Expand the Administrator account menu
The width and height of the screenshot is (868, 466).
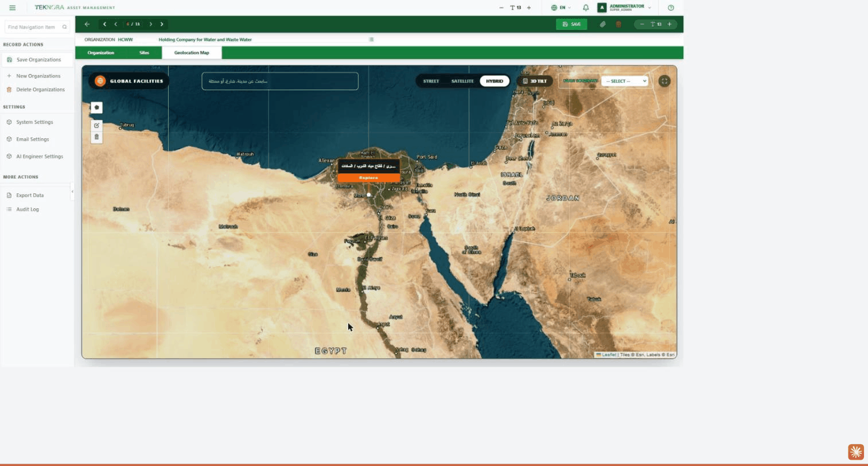(x=624, y=7)
